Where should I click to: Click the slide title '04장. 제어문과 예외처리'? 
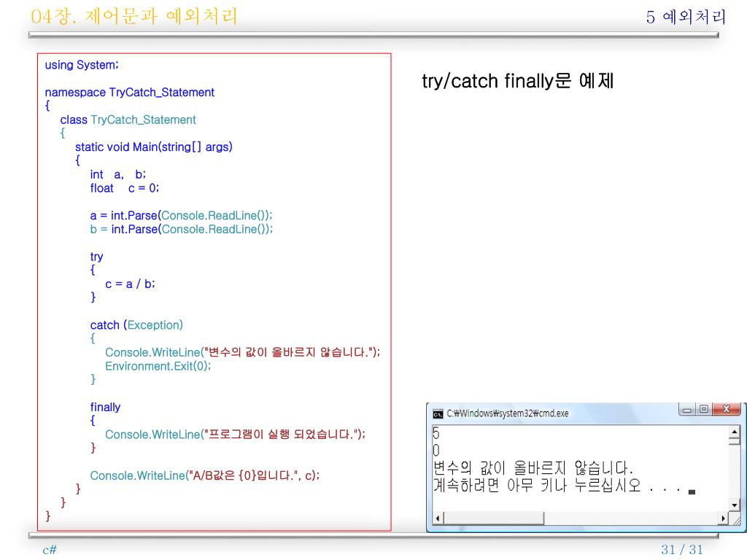click(134, 17)
